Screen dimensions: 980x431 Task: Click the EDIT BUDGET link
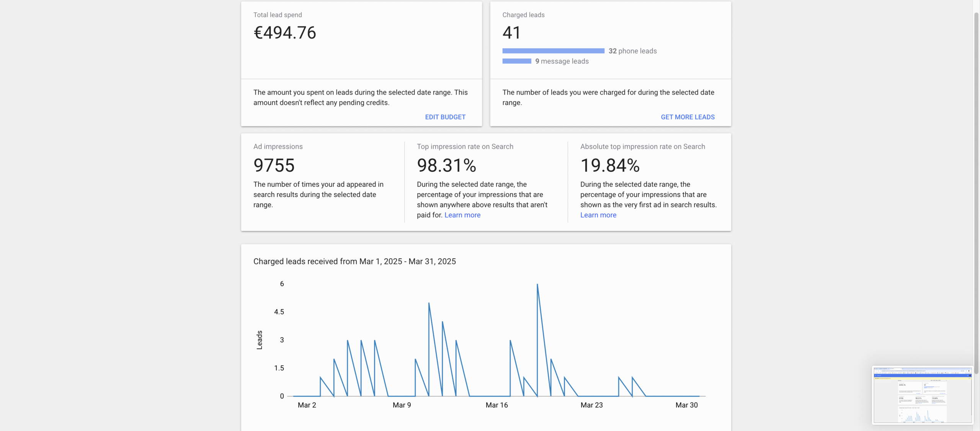click(x=445, y=117)
